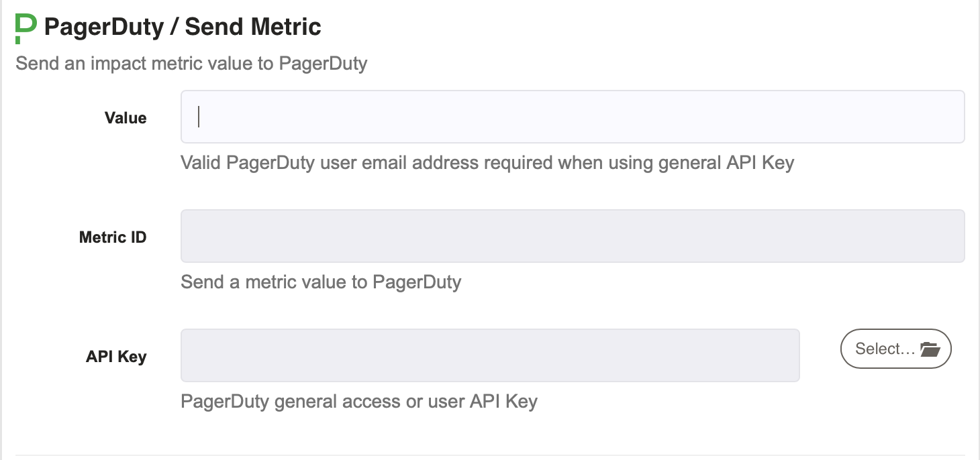Viewport: 980px width, 460px height.
Task: Click the word PagerDuty in the heading
Action: click(104, 27)
